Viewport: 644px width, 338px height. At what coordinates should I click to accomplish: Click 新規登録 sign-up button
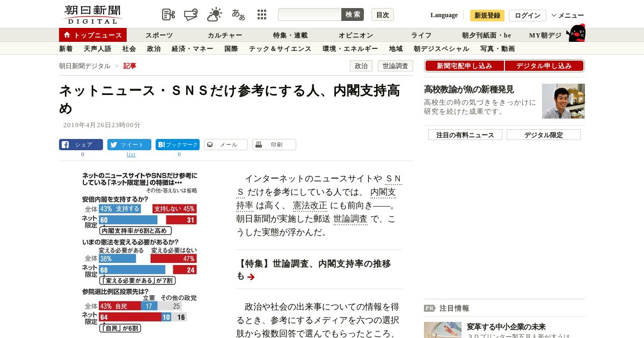coord(487,15)
